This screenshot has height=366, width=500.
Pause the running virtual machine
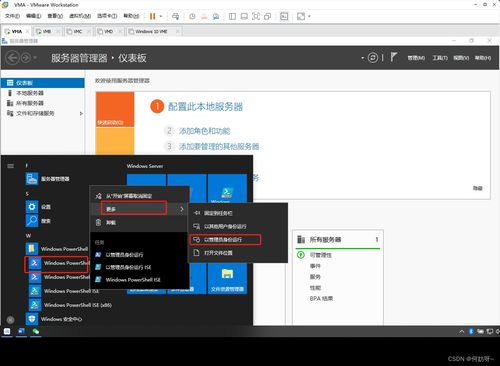(152, 16)
